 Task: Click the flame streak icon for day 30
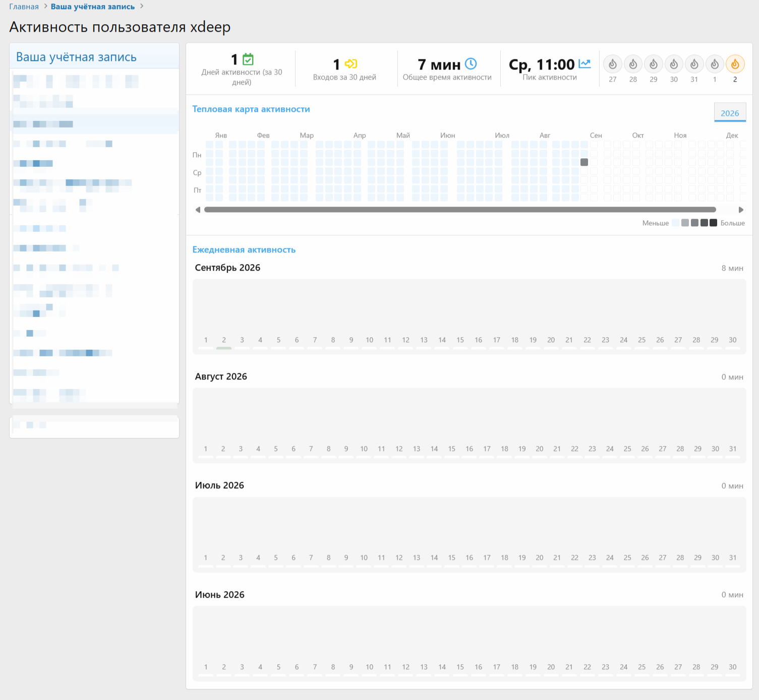pyautogui.click(x=674, y=64)
